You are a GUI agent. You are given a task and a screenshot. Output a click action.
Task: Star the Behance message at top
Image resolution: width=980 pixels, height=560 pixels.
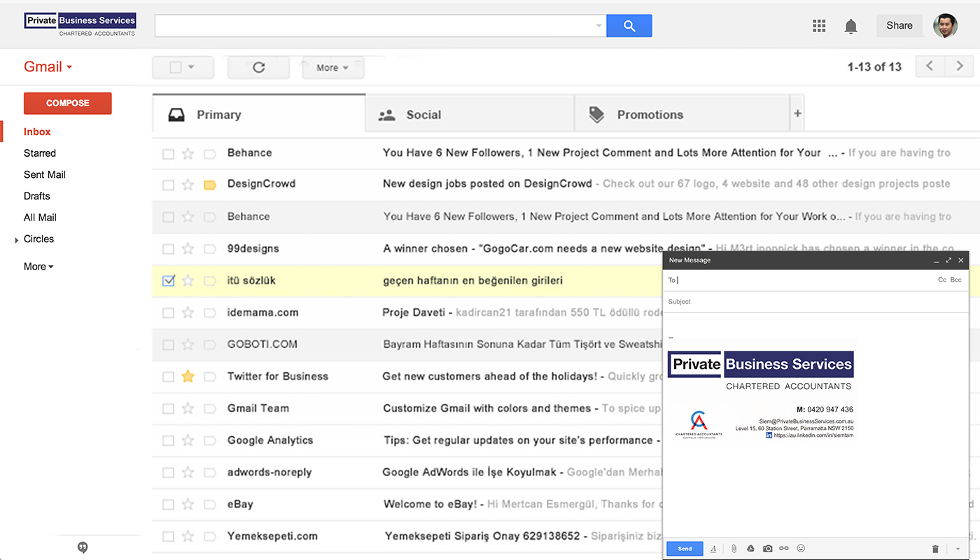[x=188, y=153]
